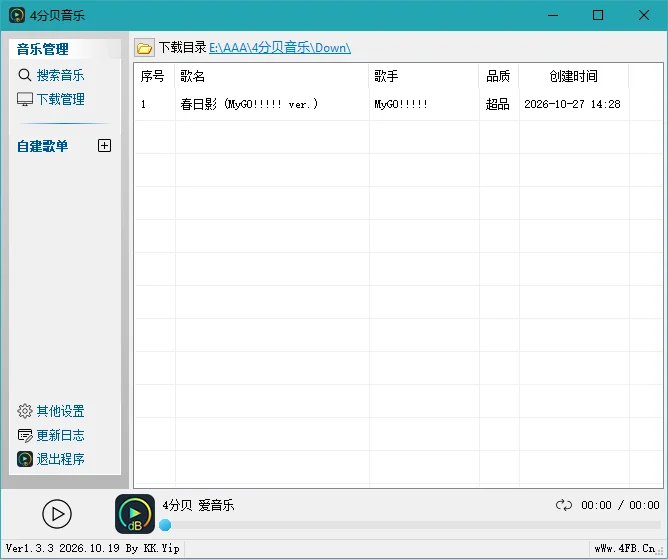This screenshot has height=559, width=668.
Task: Open 下载管理 page
Action: coord(60,99)
